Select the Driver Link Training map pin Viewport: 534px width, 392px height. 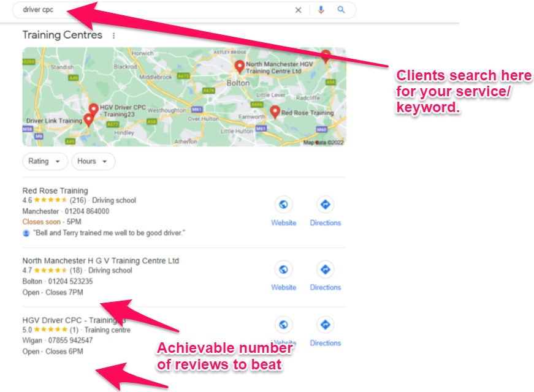(x=88, y=120)
